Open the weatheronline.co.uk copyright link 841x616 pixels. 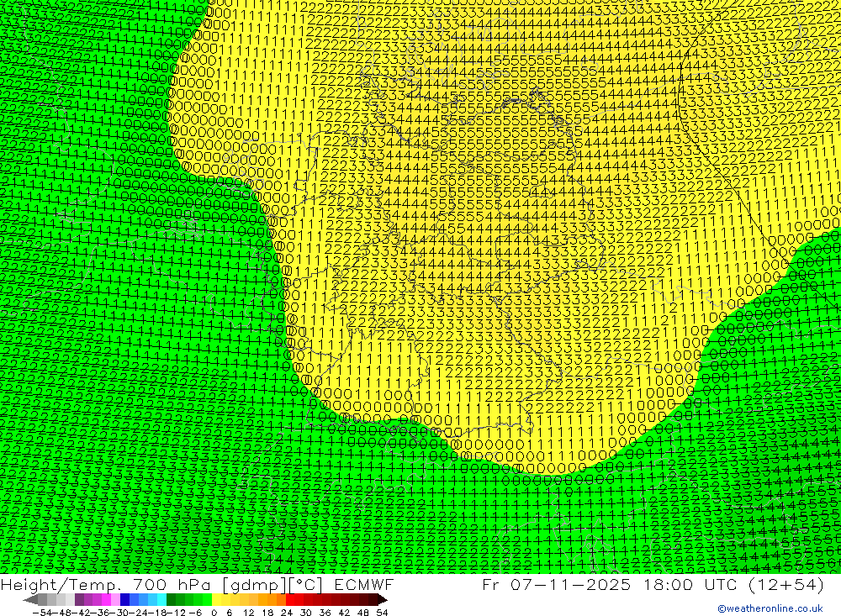pyautogui.click(x=770, y=608)
